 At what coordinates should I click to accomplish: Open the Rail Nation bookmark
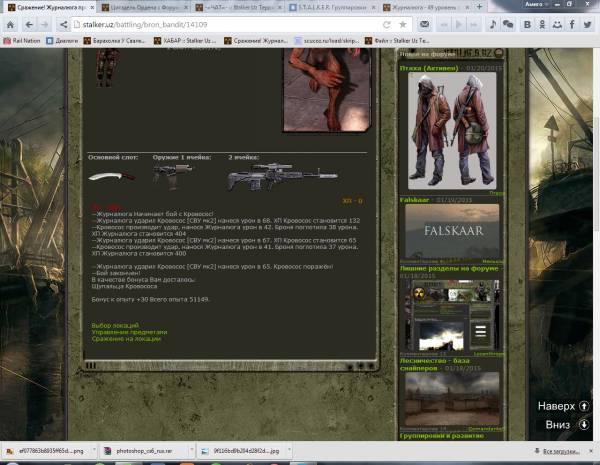pyautogui.click(x=22, y=41)
